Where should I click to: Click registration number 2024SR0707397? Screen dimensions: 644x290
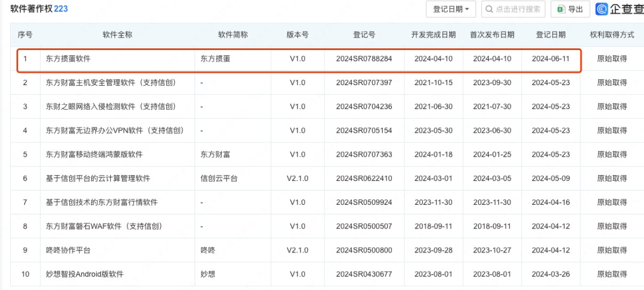point(364,82)
